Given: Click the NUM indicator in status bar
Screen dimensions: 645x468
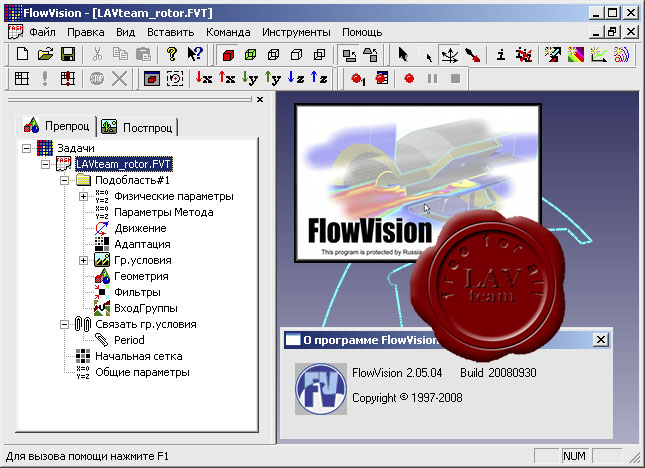Looking at the screenshot, I should point(574,456).
